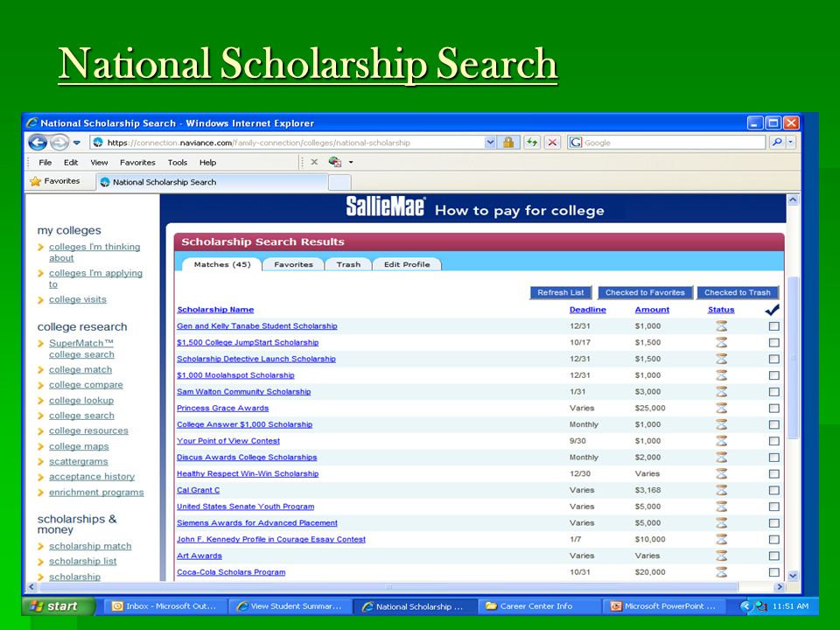Check the Princess Grace Awards box
840x630 pixels.
point(773,409)
